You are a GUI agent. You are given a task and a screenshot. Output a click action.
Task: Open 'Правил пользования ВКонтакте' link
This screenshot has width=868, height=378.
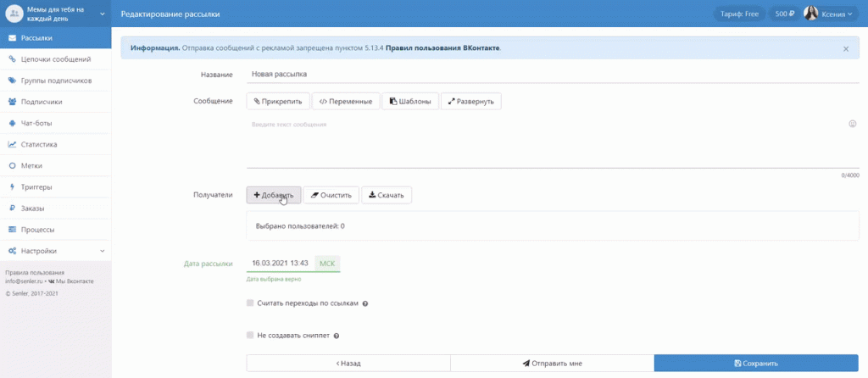pyautogui.click(x=442, y=48)
